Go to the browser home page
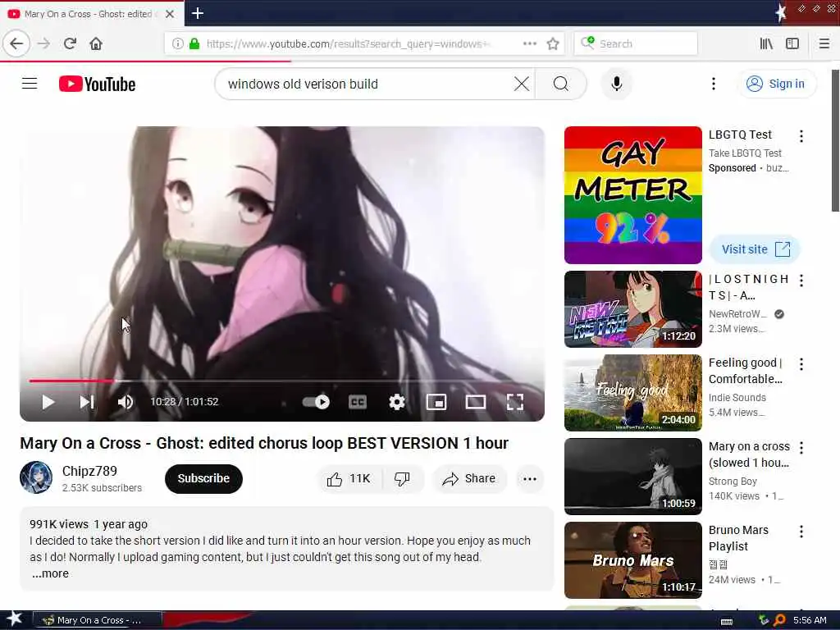The height and width of the screenshot is (630, 840). [96, 44]
